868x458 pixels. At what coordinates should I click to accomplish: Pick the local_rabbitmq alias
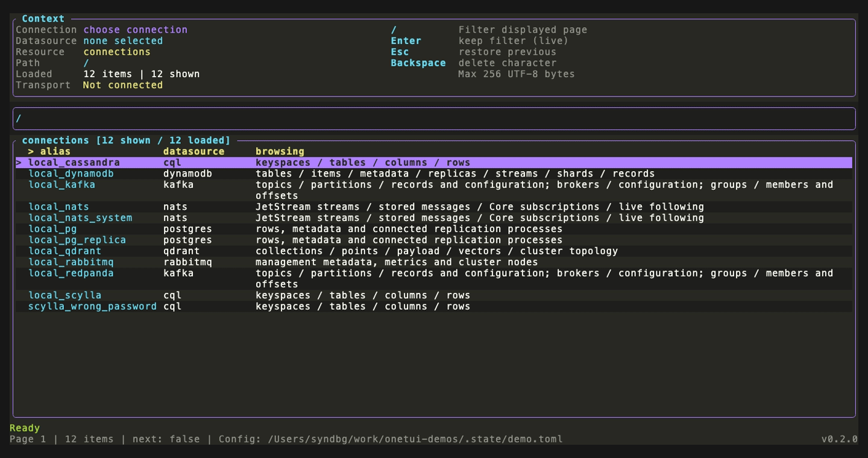[x=71, y=262]
